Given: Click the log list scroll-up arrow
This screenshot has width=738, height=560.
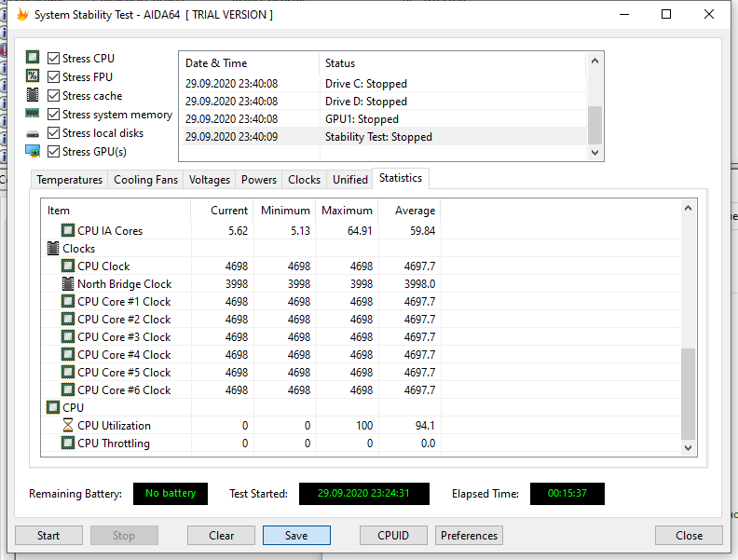Looking at the screenshot, I should pos(594,61).
